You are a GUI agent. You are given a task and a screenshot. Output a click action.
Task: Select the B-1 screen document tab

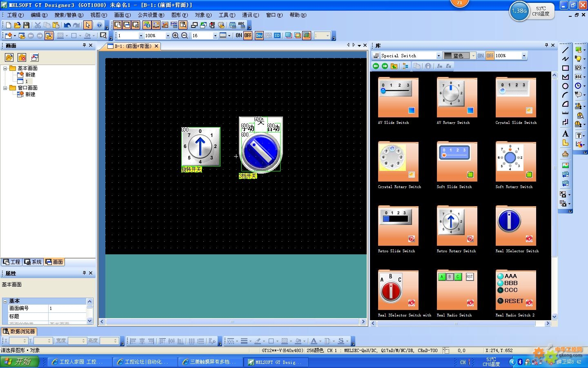133,46
